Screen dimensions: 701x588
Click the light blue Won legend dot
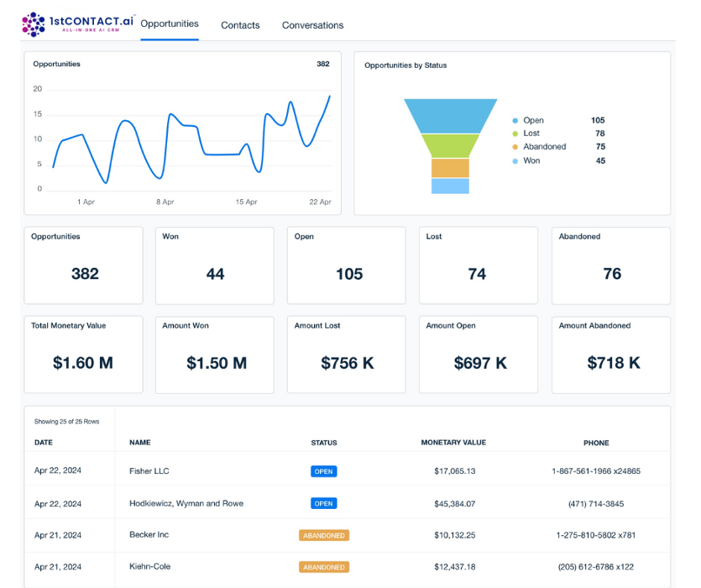coord(515,160)
